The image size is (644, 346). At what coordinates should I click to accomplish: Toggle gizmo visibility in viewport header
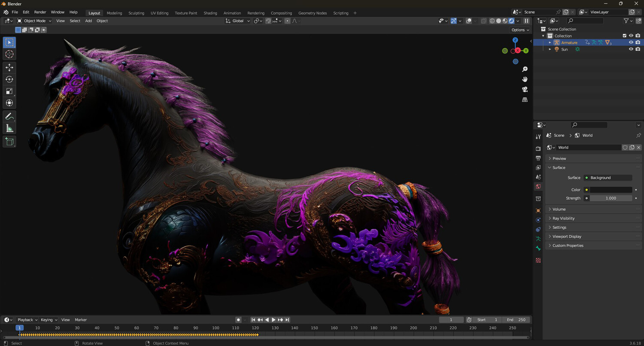click(453, 21)
